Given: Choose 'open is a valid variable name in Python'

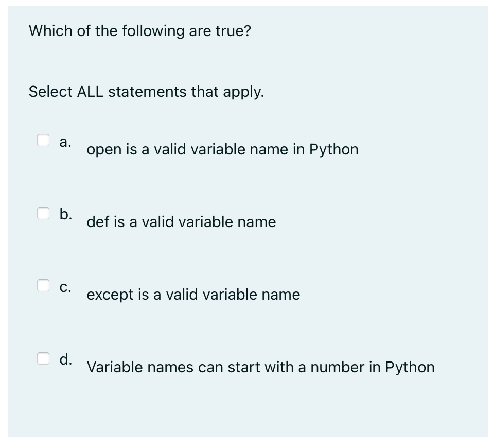Looking at the screenshot, I should [222, 149].
